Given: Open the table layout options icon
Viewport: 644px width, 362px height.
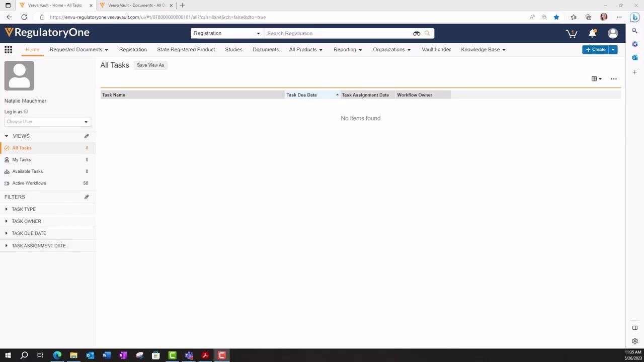Looking at the screenshot, I should point(596,79).
